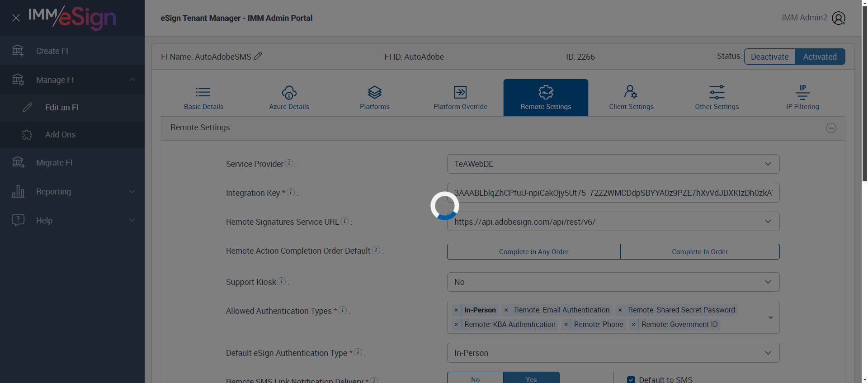Click the Add-Ons puzzle icon
The width and height of the screenshot is (868, 383).
pos(27,134)
